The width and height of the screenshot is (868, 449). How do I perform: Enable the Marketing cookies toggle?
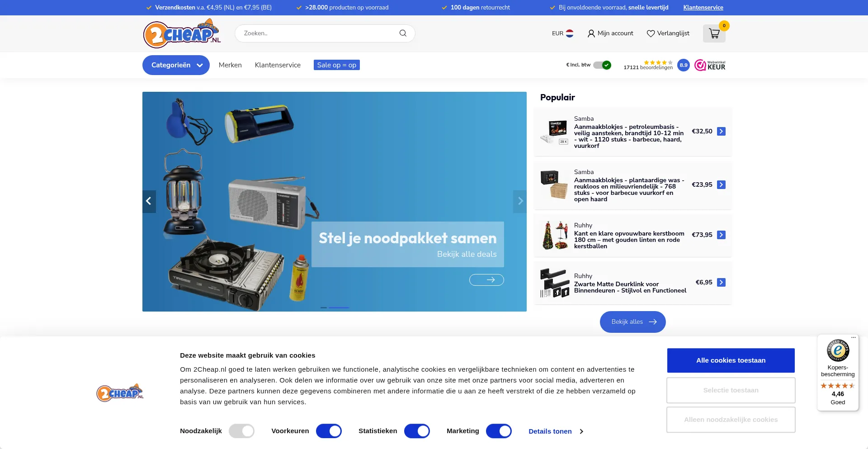click(499, 431)
